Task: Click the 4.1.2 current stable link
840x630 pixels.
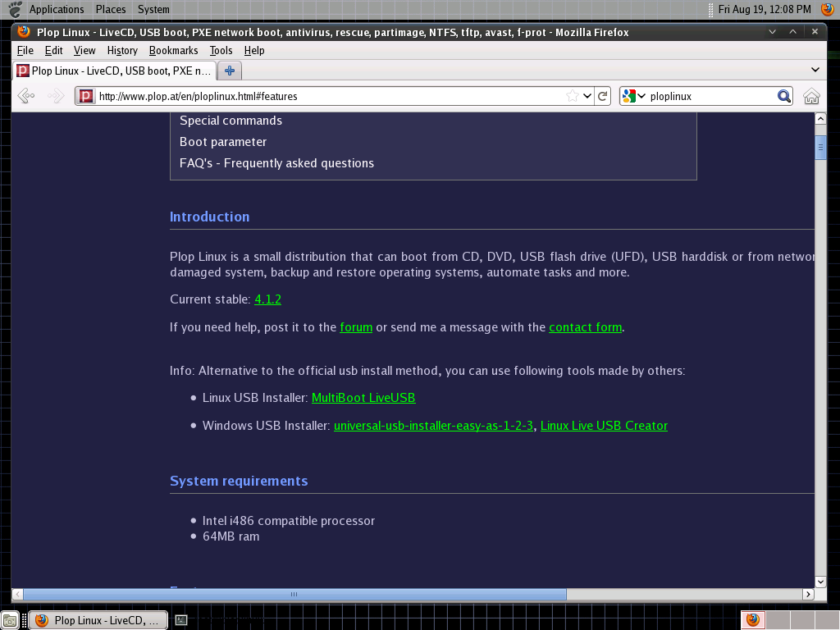Action: point(268,299)
